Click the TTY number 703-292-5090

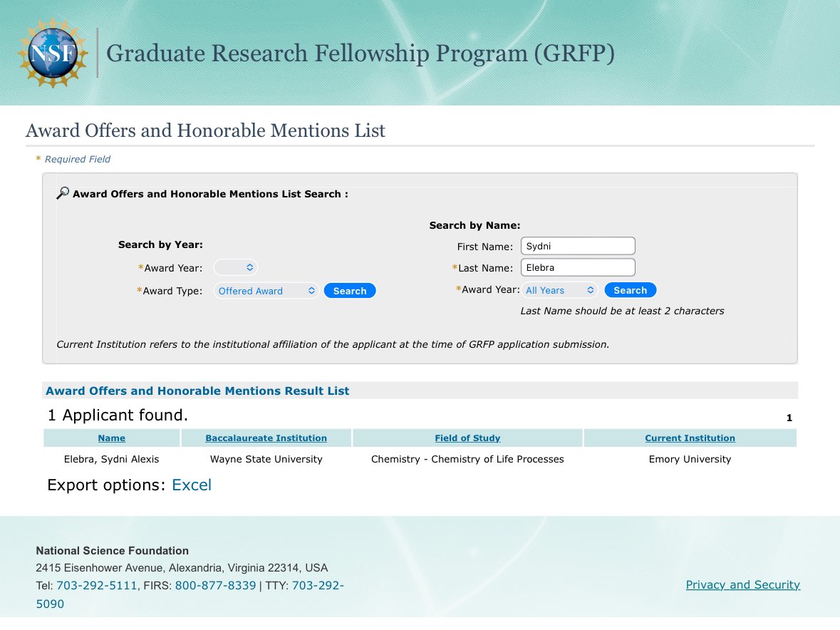pos(190,594)
